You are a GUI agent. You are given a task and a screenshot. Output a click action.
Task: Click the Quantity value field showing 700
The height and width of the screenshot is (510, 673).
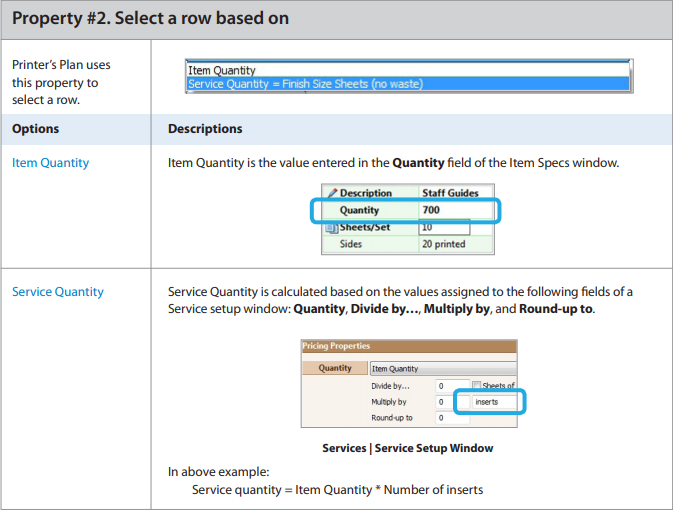pos(455,210)
